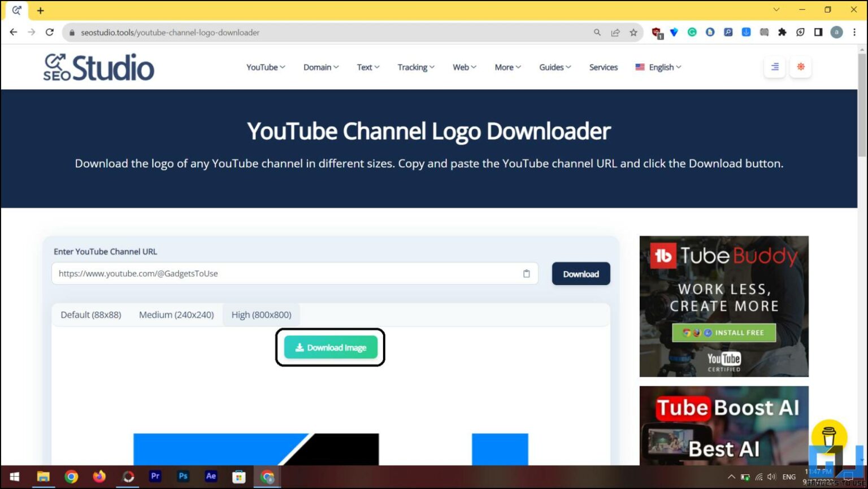Open the YouTube navigation menu
The image size is (868, 489).
264,67
